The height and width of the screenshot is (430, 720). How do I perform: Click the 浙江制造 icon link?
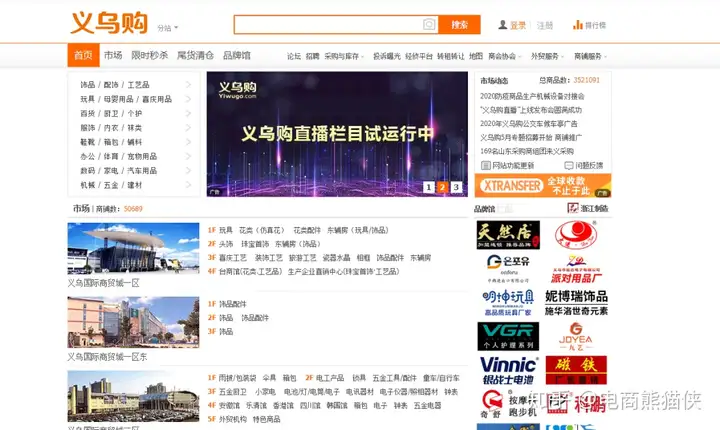(573, 208)
